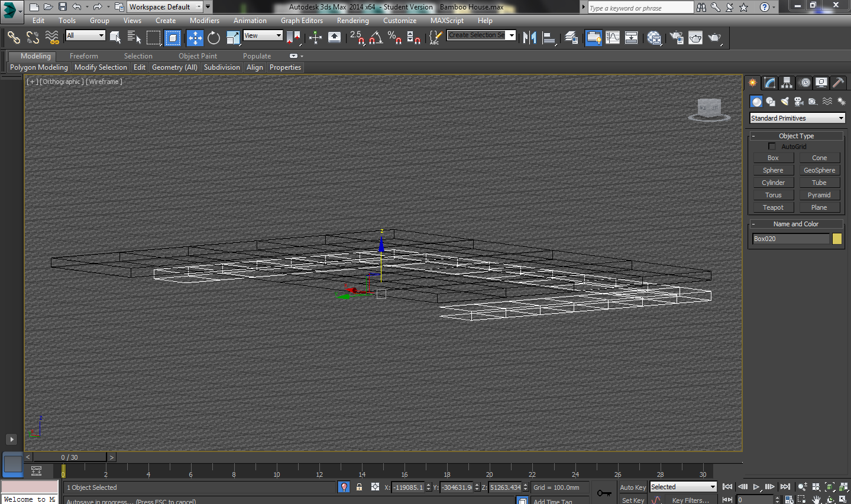
Task: Click the Render Production teapot icon
Action: pos(715,38)
